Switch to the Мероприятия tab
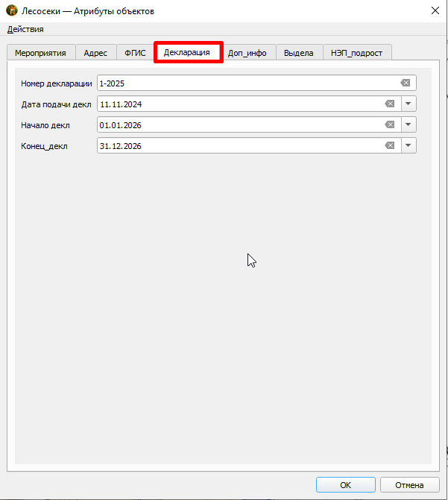 click(41, 53)
